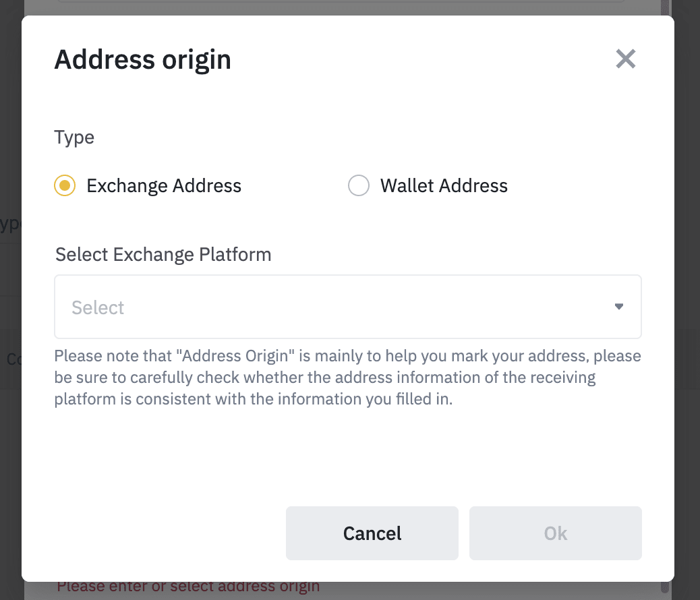Click the Type section label
Screen dimensions: 700x600
coord(74,138)
